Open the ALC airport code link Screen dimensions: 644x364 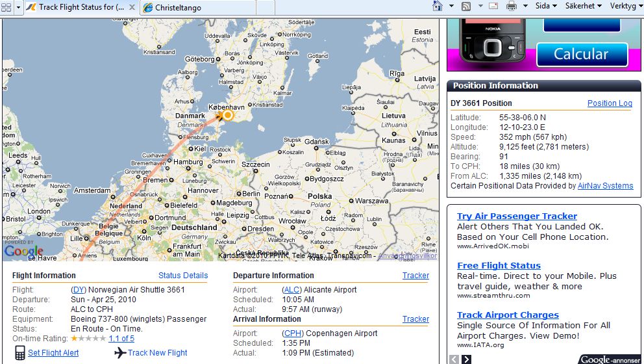click(x=291, y=290)
